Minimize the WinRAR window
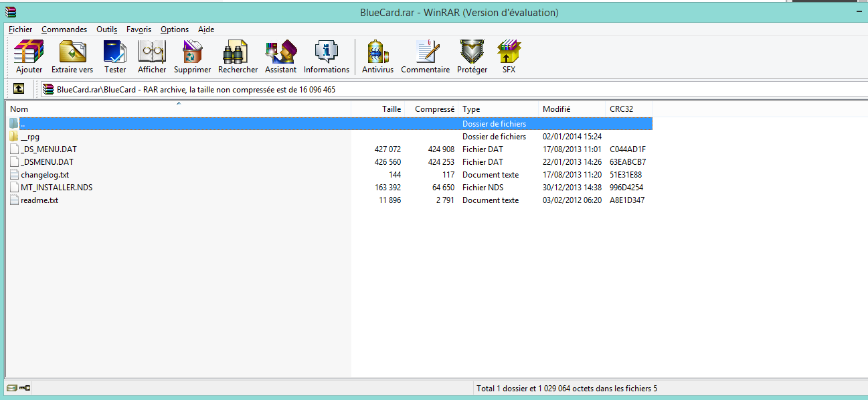Image resolution: width=868 pixels, height=400 pixels. [x=858, y=12]
